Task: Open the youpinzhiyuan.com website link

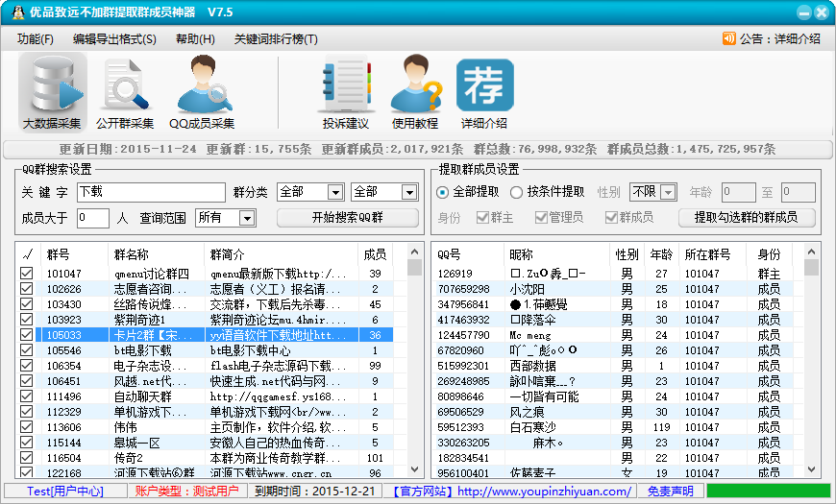Action: (x=544, y=491)
